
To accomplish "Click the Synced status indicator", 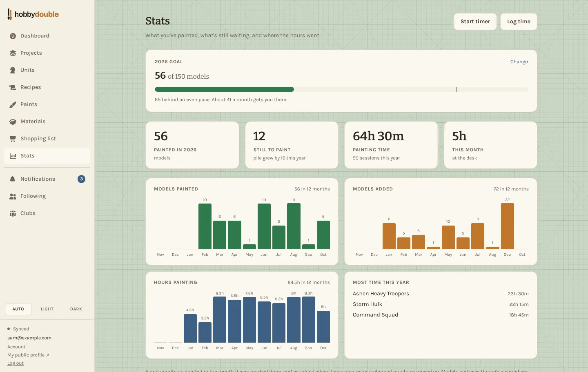I will point(18,329).
